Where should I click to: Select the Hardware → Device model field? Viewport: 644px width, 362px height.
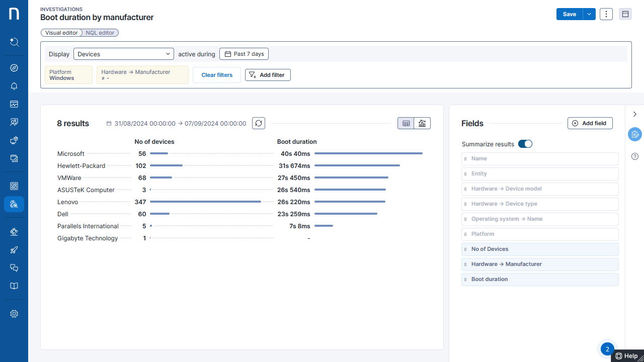[x=539, y=189]
